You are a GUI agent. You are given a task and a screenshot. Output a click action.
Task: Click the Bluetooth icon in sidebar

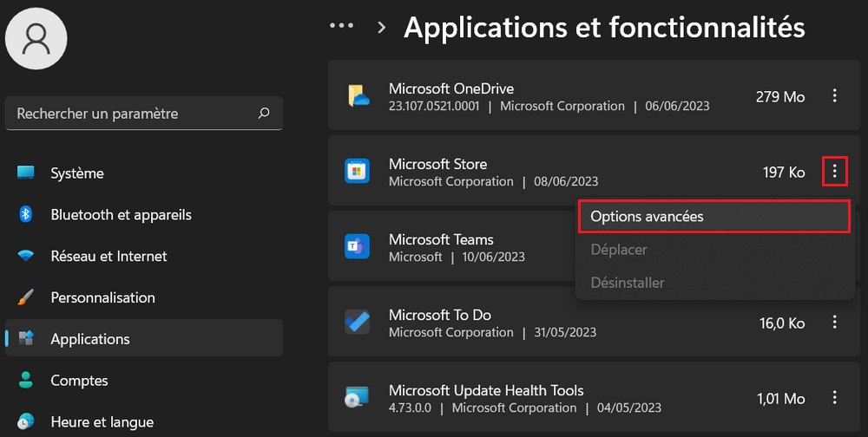pos(26,214)
